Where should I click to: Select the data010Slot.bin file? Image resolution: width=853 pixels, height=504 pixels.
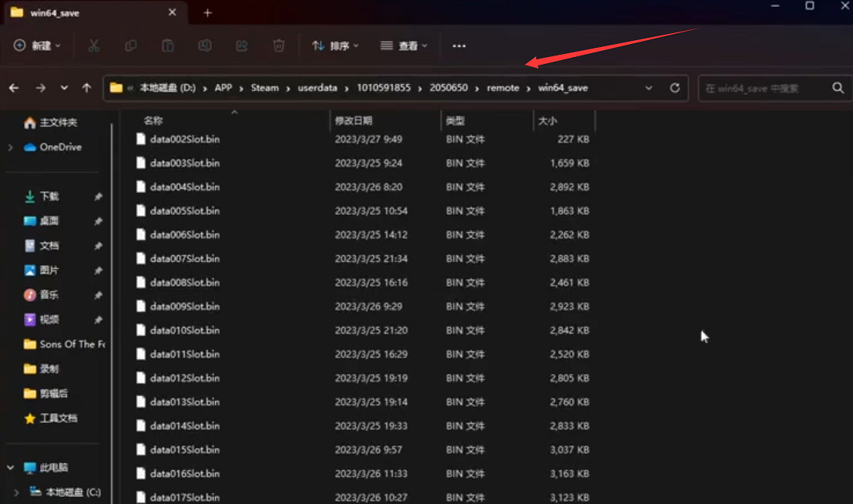tap(184, 331)
